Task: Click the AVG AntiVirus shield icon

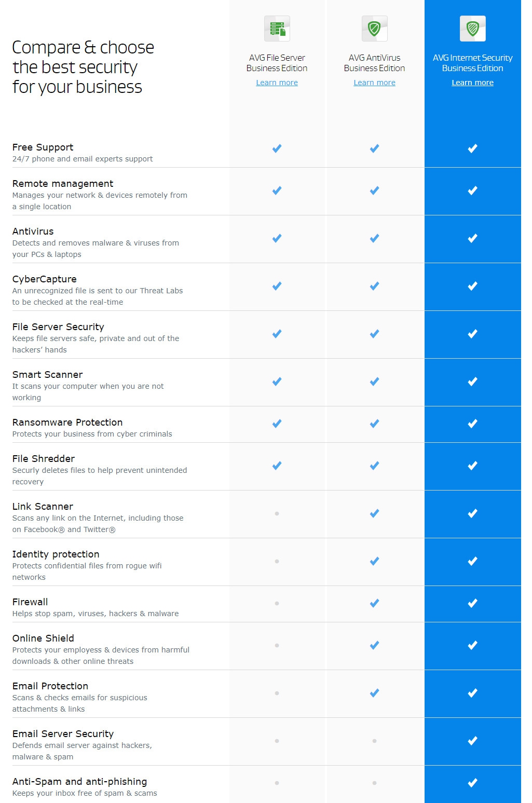Action: point(374,29)
